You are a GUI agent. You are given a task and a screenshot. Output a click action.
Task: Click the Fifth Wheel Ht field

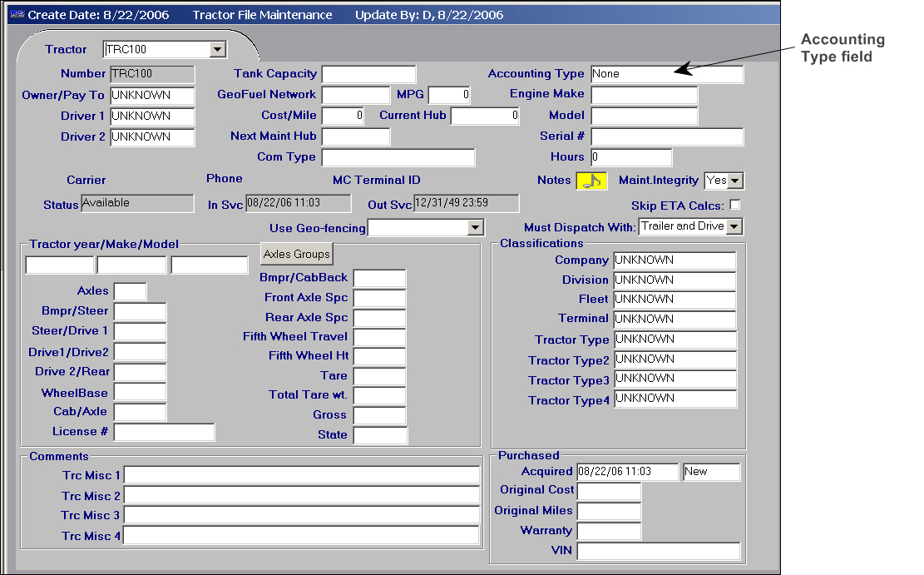pos(379,357)
